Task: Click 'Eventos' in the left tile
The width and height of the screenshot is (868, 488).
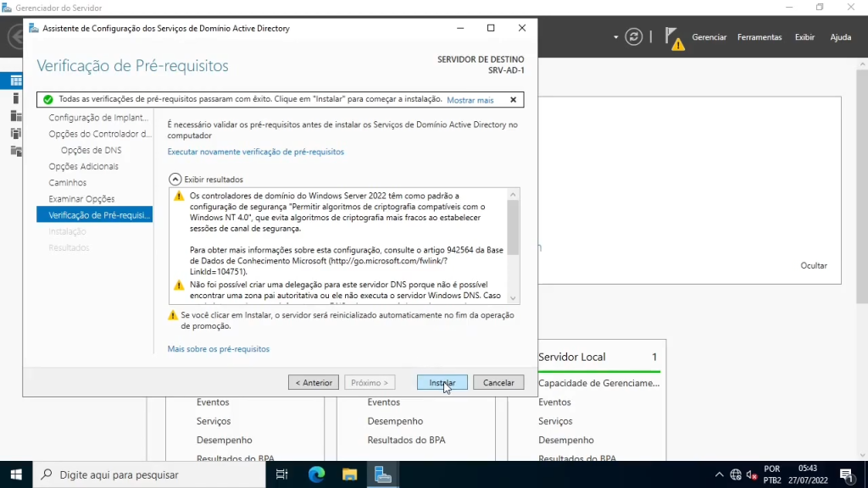Action: [213, 402]
